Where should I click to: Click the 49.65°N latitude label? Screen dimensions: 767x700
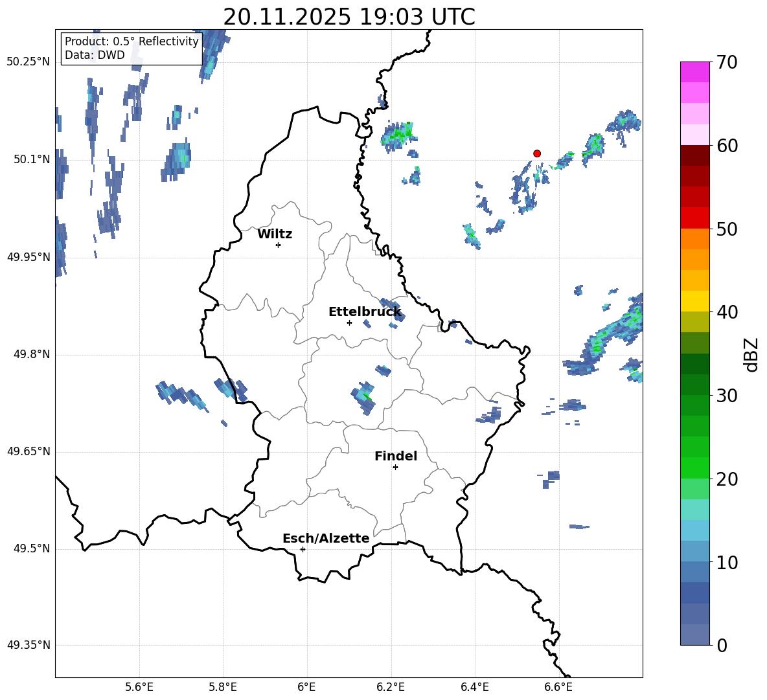[29, 451]
